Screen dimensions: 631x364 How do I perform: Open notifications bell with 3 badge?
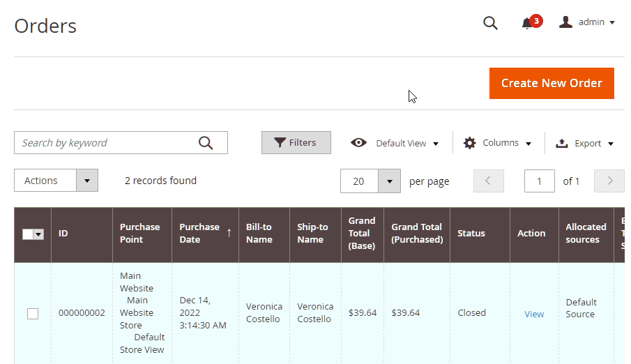click(531, 22)
